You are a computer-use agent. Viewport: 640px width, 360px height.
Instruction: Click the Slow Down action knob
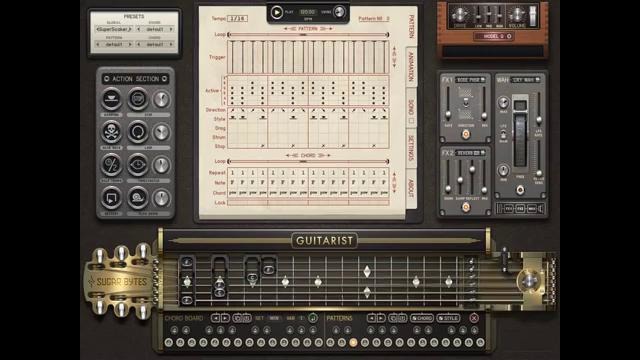[162, 198]
